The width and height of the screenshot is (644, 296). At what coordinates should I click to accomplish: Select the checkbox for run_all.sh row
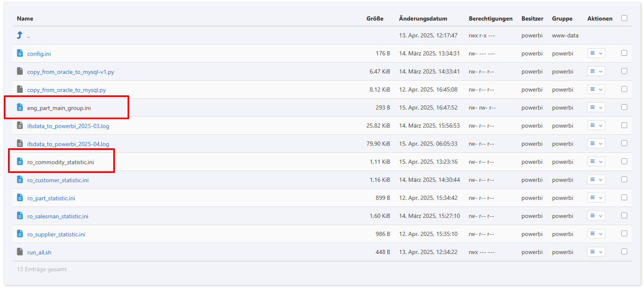pyautogui.click(x=624, y=252)
